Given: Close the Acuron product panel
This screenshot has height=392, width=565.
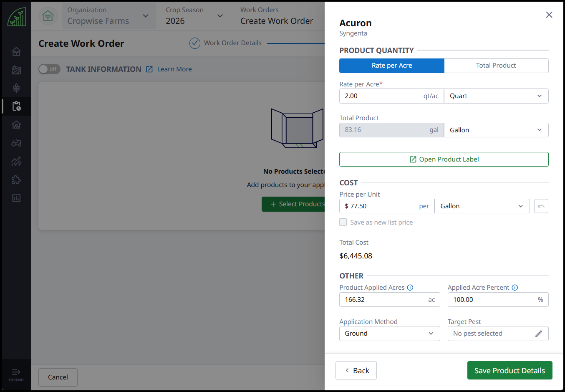Looking at the screenshot, I should [549, 15].
